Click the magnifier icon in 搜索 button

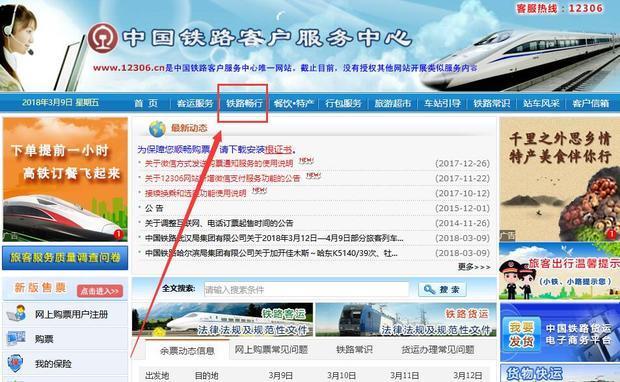429,289
